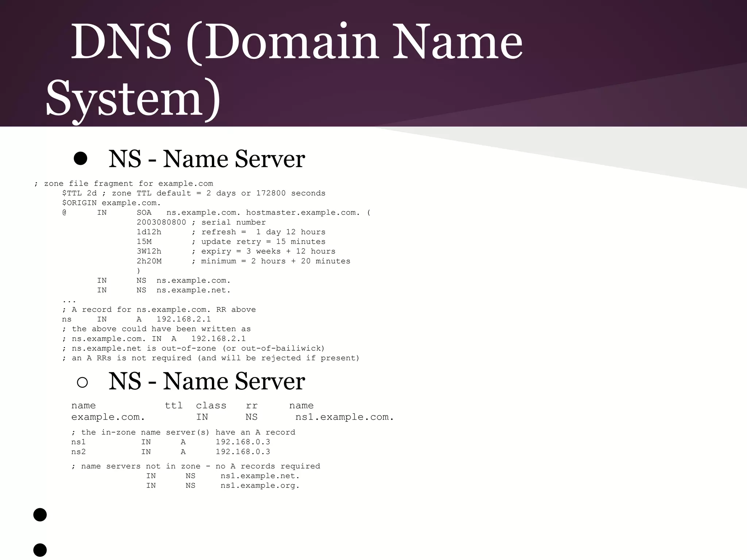Click the 'IN NS ns1.example.org.' line
The image size is (747, 560).
point(223,486)
